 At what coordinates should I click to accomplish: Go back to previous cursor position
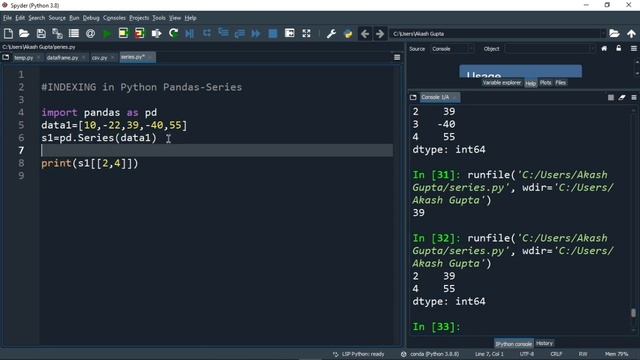point(365,33)
